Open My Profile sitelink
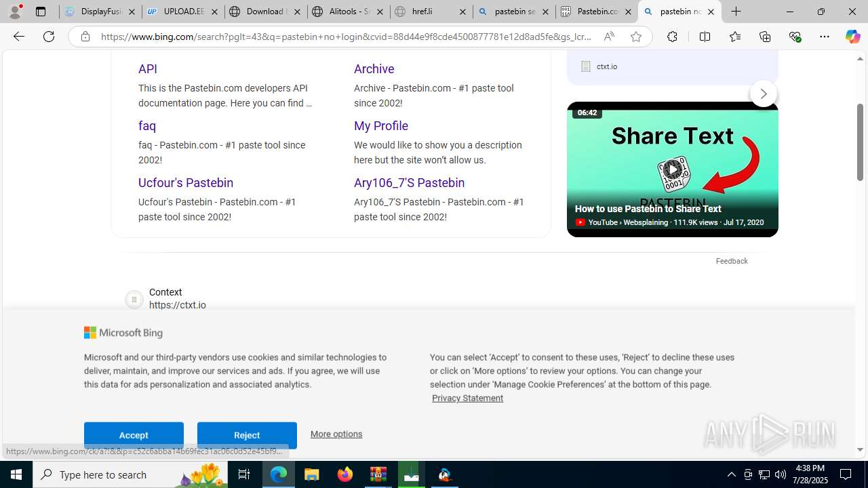868x488 pixels. tap(381, 125)
